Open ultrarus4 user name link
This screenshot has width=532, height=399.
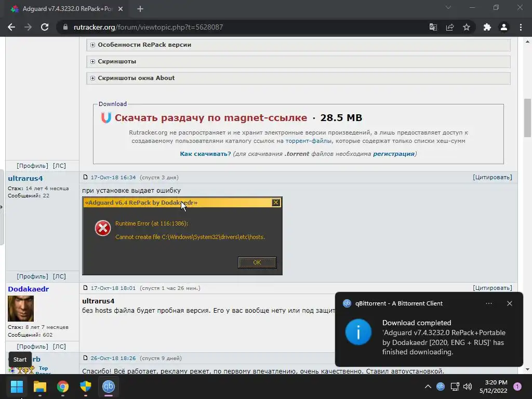25,179
